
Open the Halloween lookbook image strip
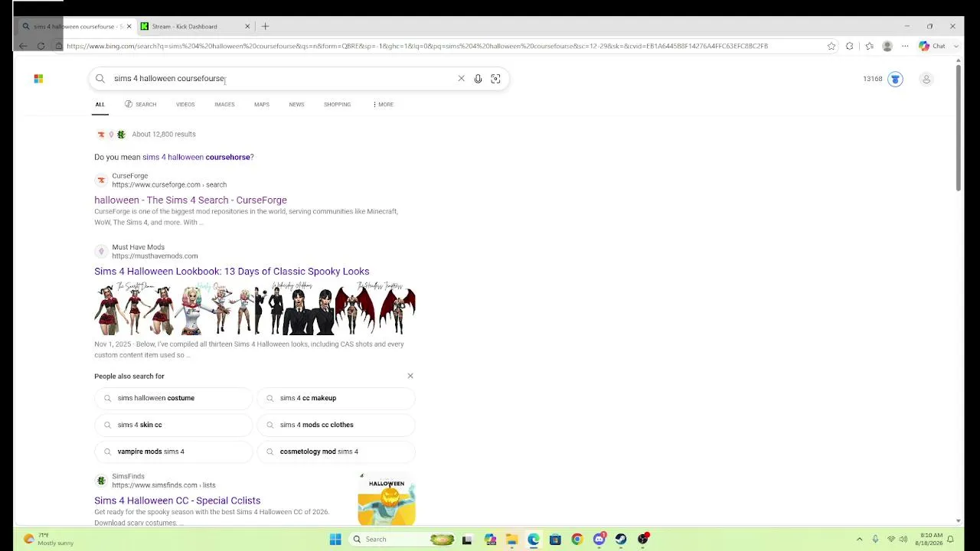[x=255, y=308]
